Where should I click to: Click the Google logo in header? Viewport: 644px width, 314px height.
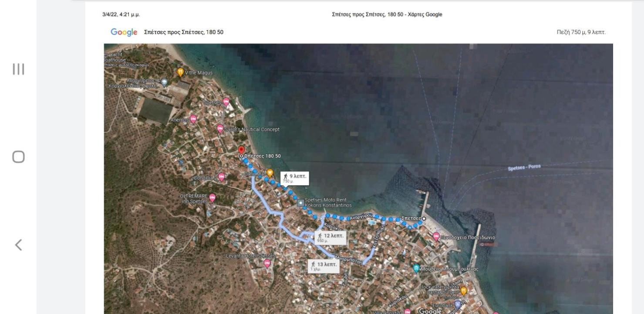(124, 32)
